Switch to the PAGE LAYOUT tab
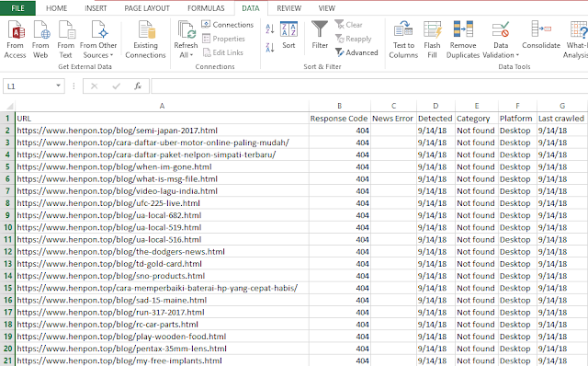Image resolution: width=588 pixels, height=366 pixels. 147,8
